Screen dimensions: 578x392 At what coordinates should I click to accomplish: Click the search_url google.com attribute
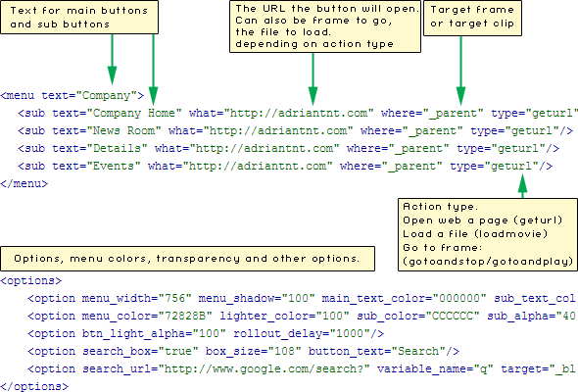click(x=225, y=368)
